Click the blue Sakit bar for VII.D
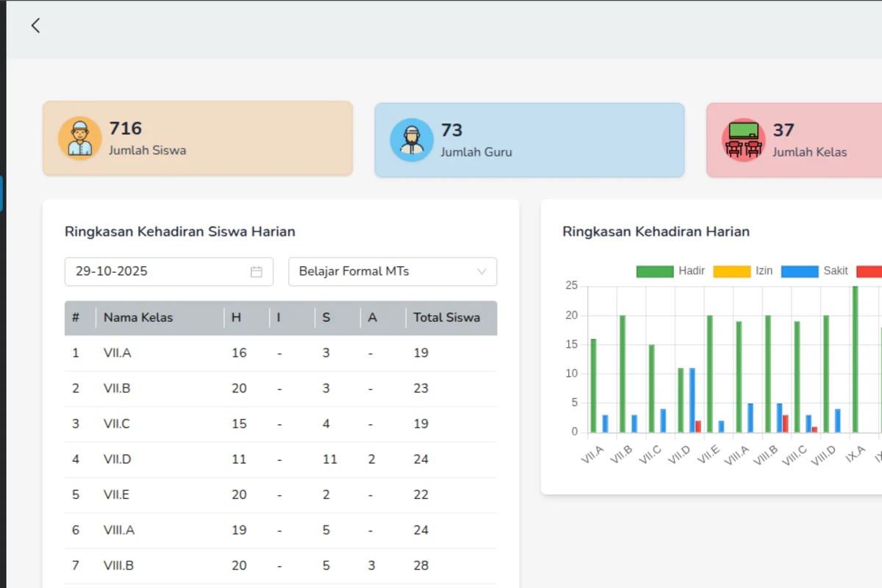 click(692, 400)
